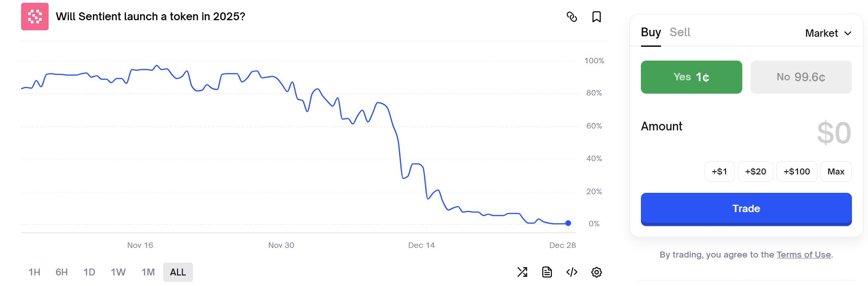Click the embed code icon
Image resolution: width=868 pixels, height=286 pixels.
pos(572,272)
